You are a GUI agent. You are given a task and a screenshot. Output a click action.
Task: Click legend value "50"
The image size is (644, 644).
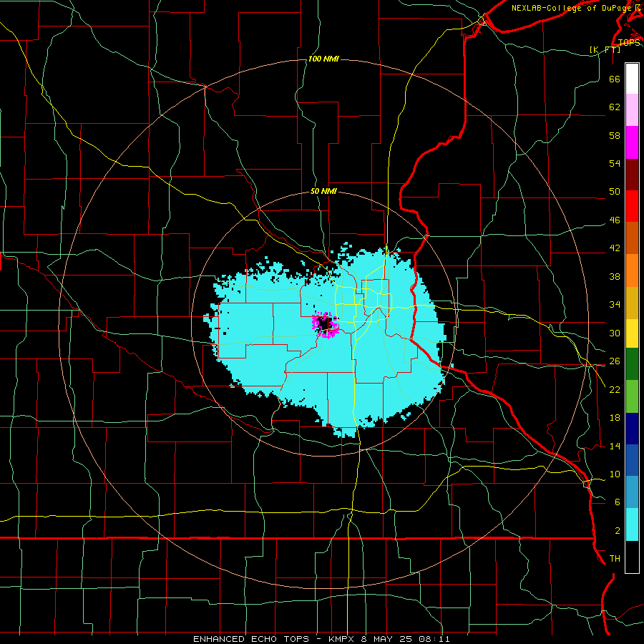[615, 191]
